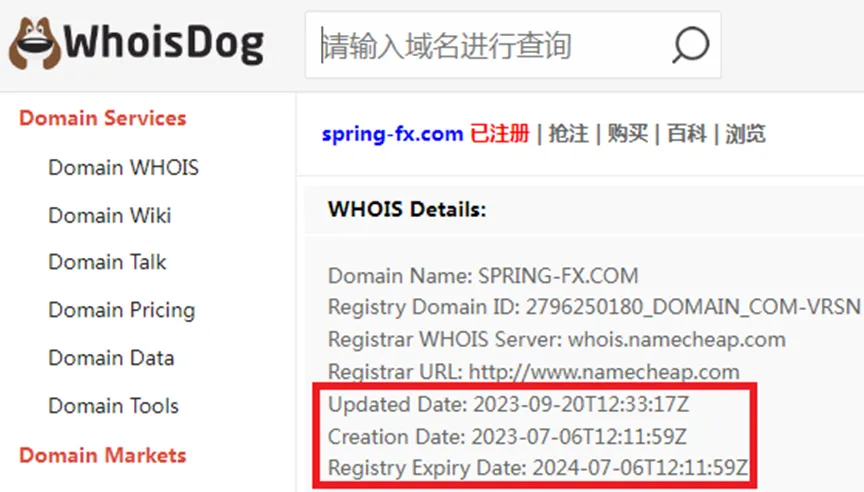Click the red 已注册 status label

pos(500,134)
